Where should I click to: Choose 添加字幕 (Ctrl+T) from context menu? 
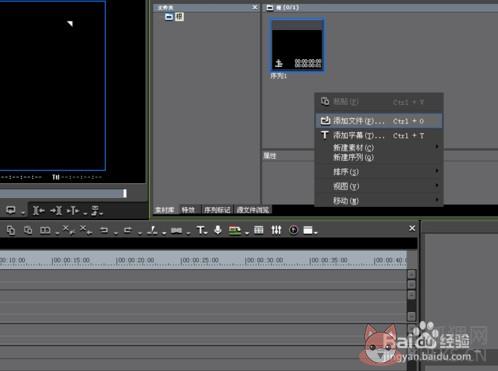click(379, 135)
